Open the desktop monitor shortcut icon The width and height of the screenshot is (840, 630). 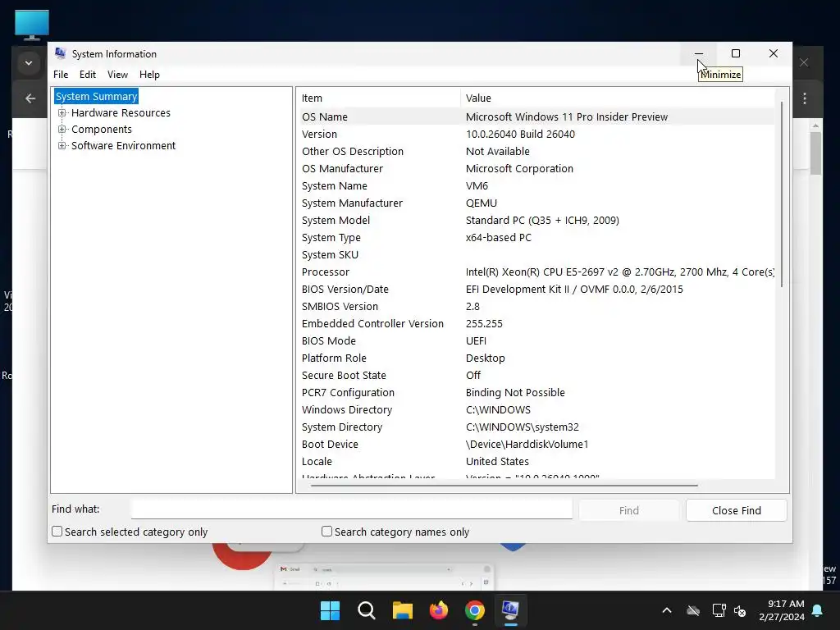(32, 25)
